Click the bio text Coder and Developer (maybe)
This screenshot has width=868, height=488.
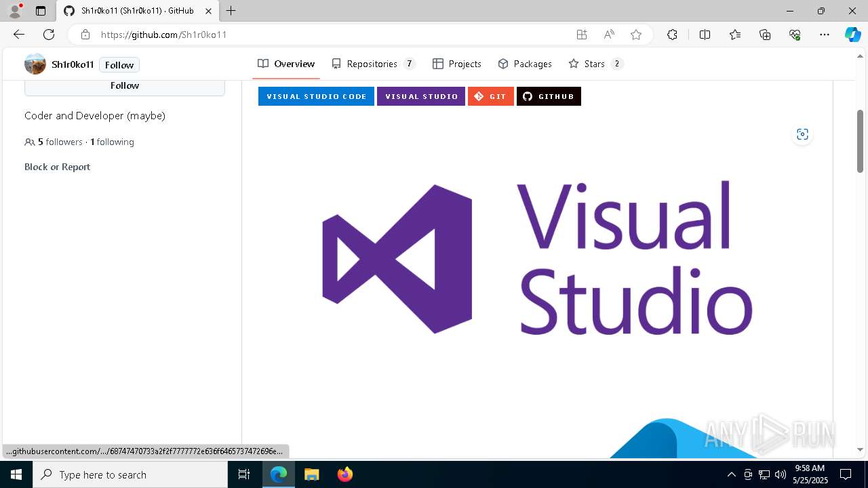click(x=95, y=116)
